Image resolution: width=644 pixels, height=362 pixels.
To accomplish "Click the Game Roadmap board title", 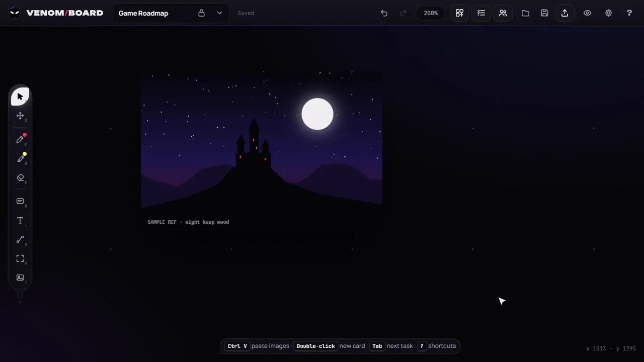I will [x=143, y=13].
